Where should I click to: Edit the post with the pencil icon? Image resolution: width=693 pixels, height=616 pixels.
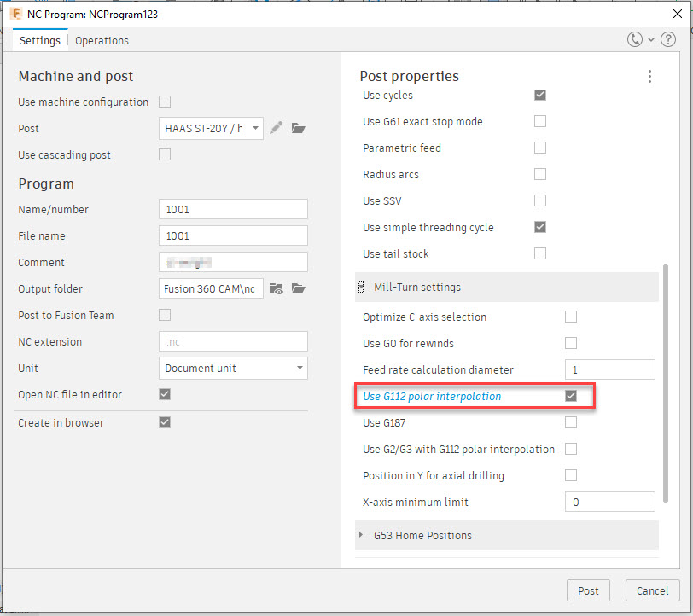(275, 128)
